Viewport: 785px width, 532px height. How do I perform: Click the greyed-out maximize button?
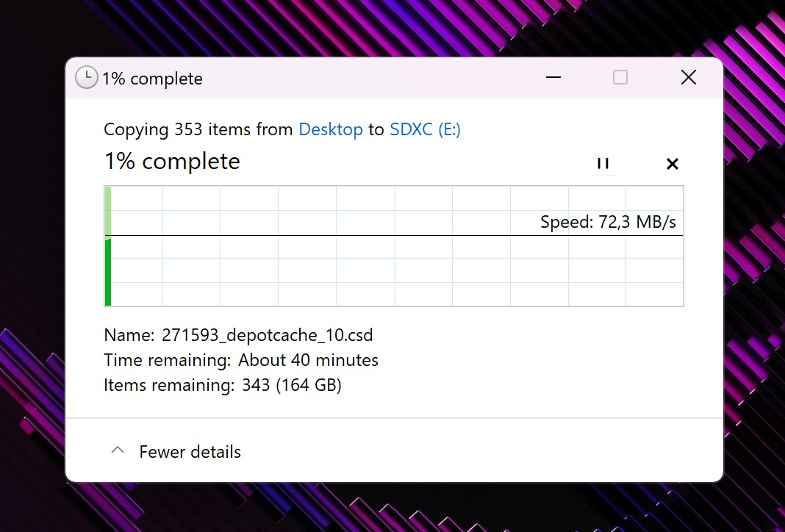coord(620,77)
